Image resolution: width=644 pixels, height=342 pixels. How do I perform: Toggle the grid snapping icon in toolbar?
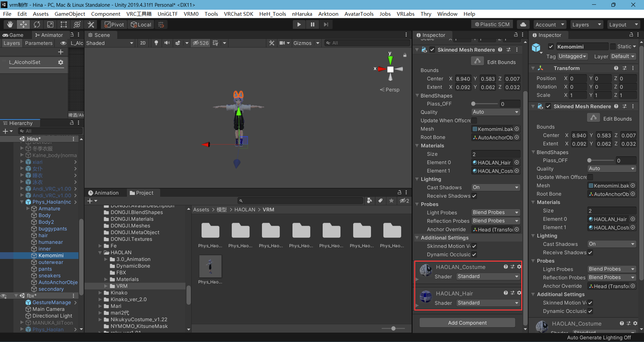tap(161, 24)
